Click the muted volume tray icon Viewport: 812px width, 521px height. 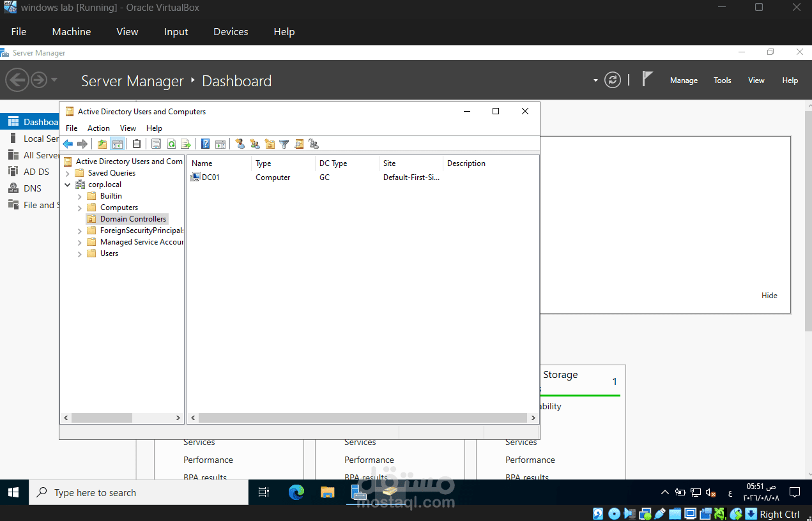711,492
